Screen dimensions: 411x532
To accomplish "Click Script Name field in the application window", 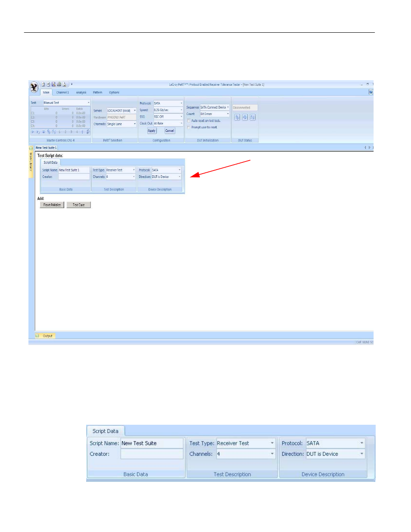I will 74,170.
